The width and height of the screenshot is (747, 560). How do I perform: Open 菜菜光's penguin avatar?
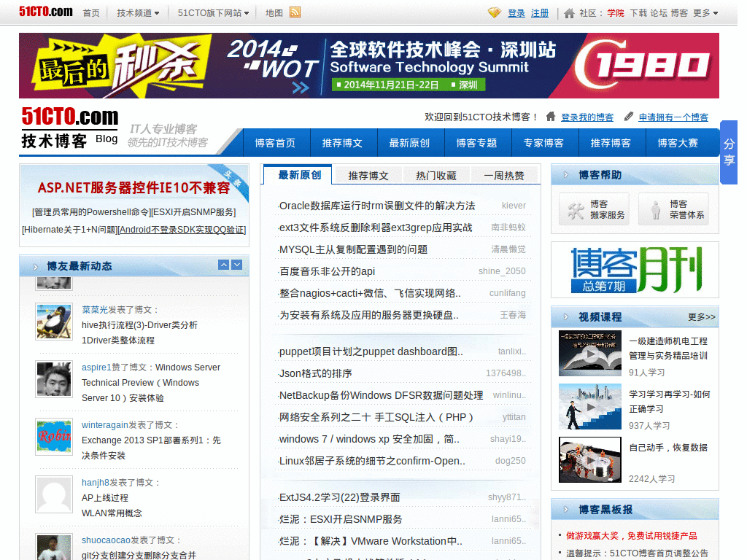pos(54,322)
